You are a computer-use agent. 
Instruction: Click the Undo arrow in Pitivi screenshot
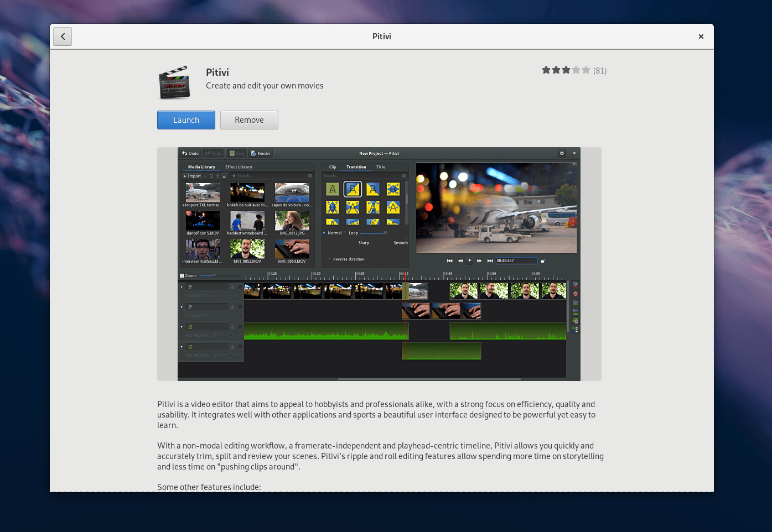[185, 153]
